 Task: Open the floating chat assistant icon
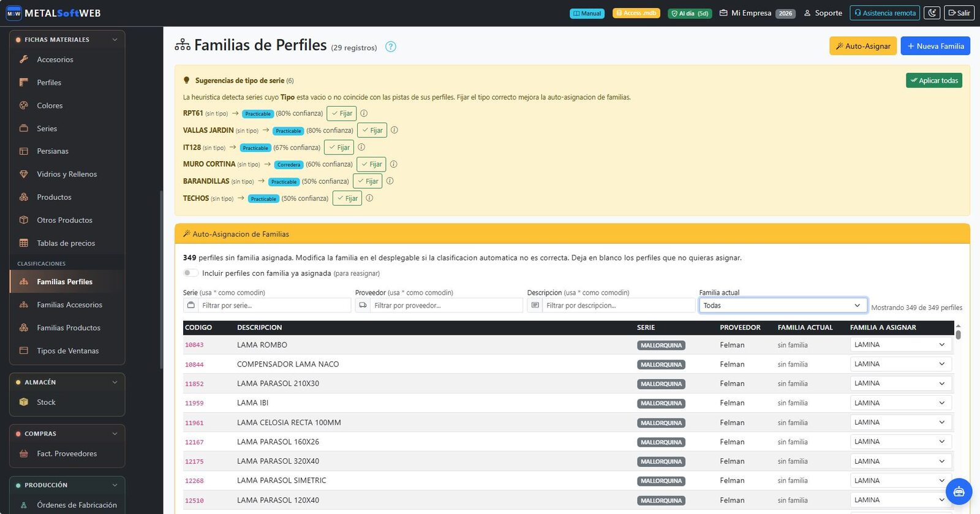coord(959,491)
